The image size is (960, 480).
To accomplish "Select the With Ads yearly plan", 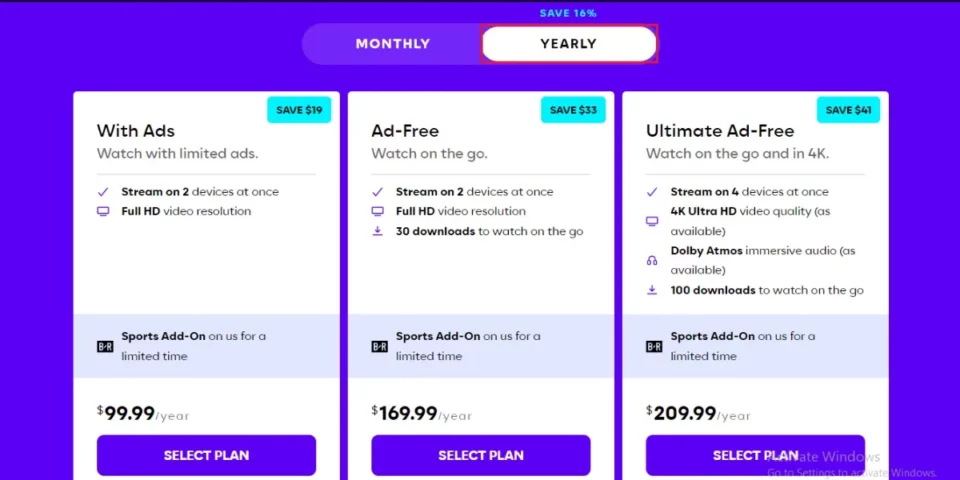I will [x=206, y=455].
